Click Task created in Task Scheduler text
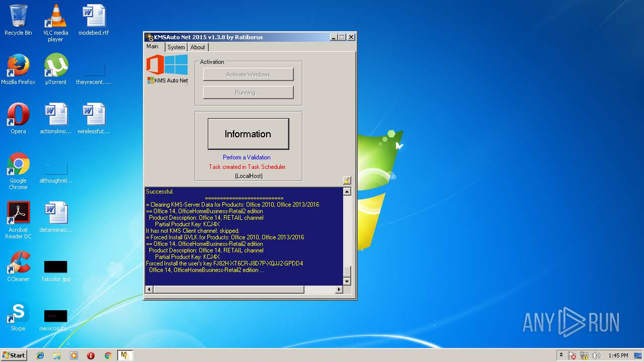 tap(247, 167)
